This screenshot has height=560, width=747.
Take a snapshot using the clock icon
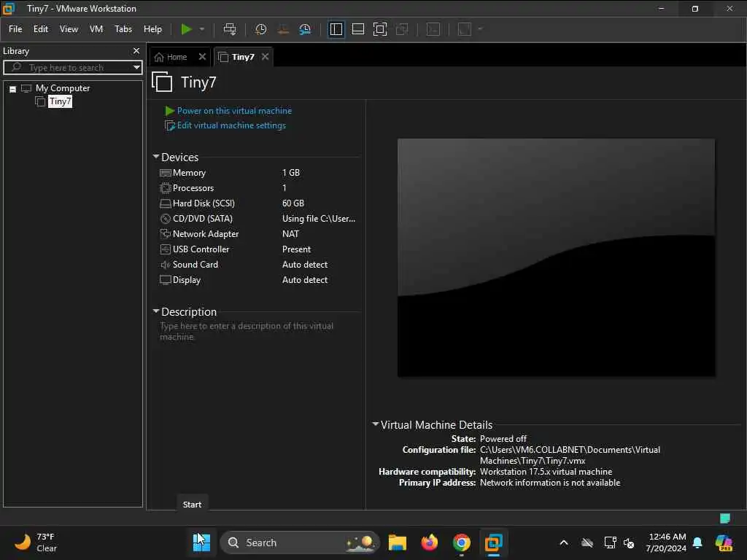260,29
